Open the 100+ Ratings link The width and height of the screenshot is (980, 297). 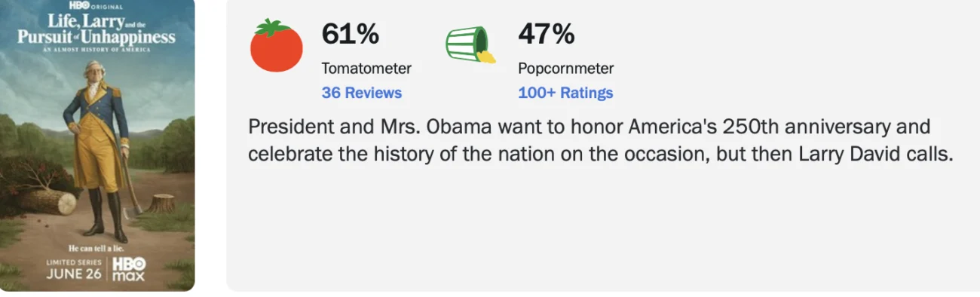565,93
